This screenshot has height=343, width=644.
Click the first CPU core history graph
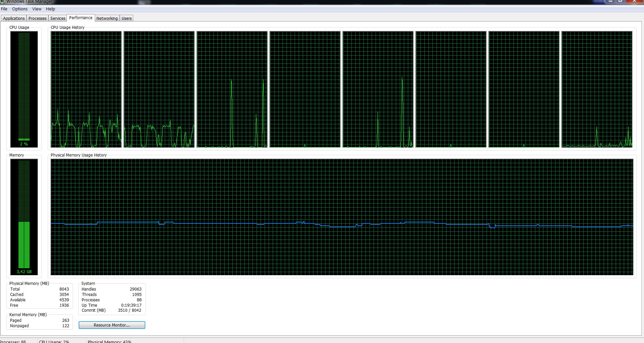pyautogui.click(x=86, y=89)
